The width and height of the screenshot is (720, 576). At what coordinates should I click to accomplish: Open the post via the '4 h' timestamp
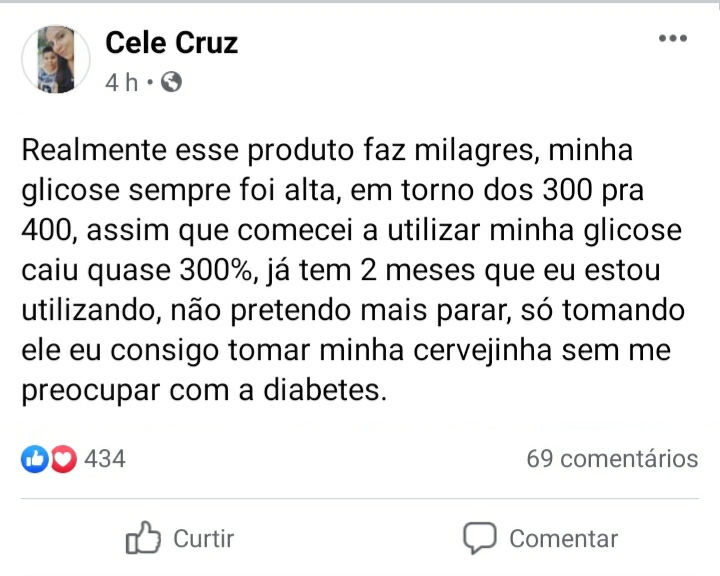pos(121,83)
